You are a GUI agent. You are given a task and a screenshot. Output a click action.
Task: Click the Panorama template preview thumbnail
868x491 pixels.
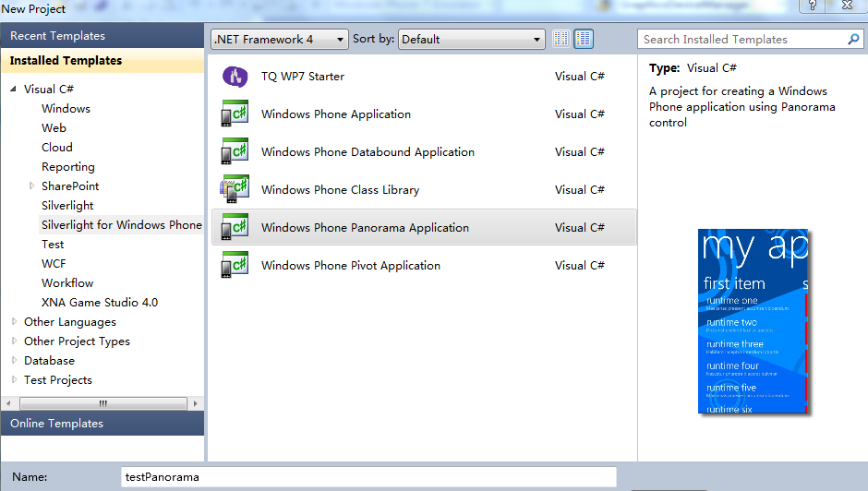(753, 321)
